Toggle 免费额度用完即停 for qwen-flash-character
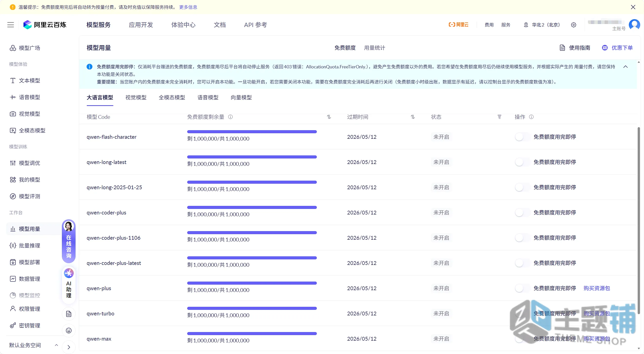Screen dimensions: 644x354 pos(522,137)
